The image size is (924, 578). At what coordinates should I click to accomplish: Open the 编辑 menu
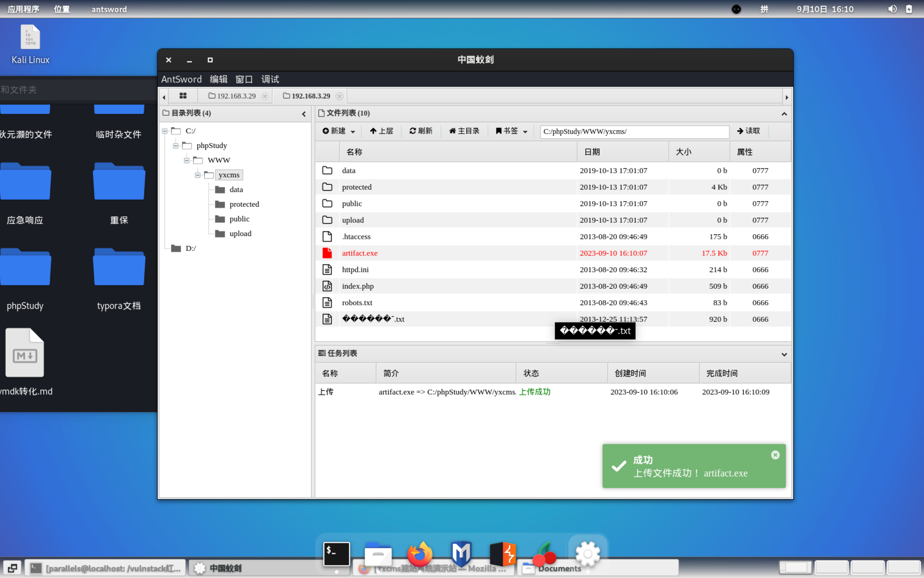(218, 79)
